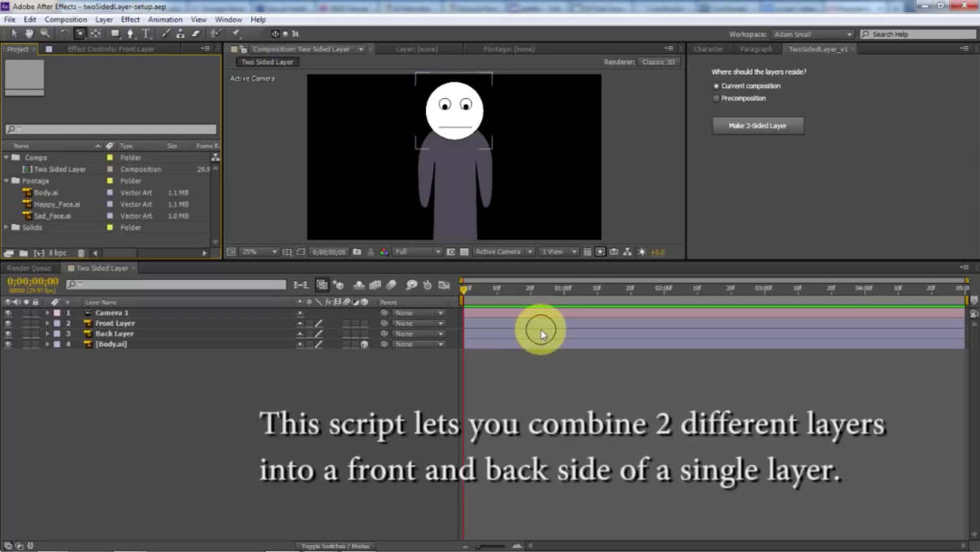This screenshot has height=552, width=980.
Task: Select the Selection arrow tool
Action: pos(14,33)
